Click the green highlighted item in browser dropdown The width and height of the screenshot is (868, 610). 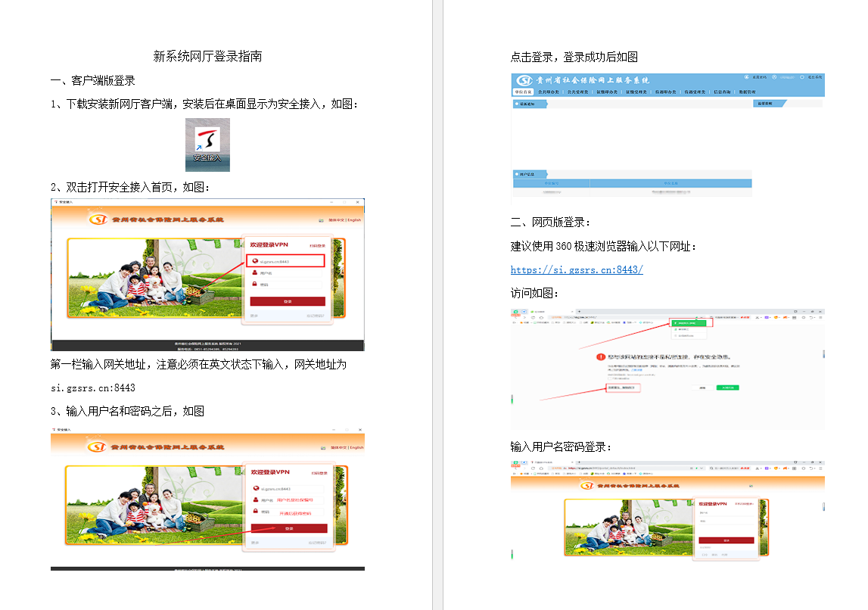689,323
